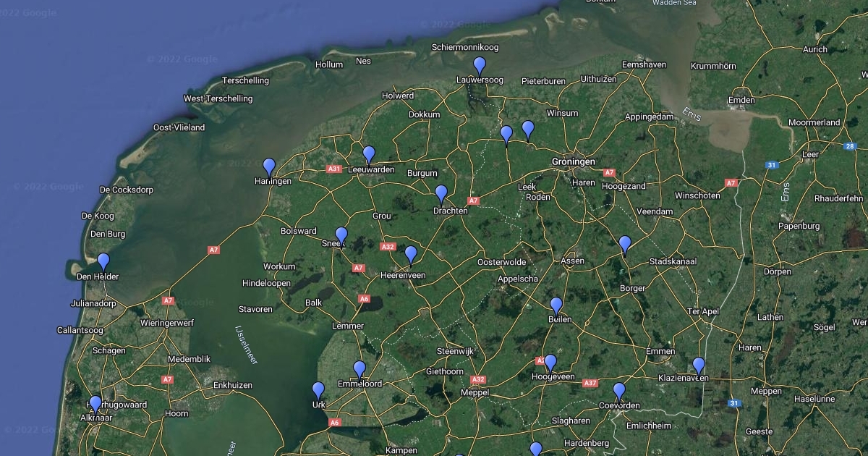Click the pin above Coevorden
The width and height of the screenshot is (868, 456).
coord(619,392)
